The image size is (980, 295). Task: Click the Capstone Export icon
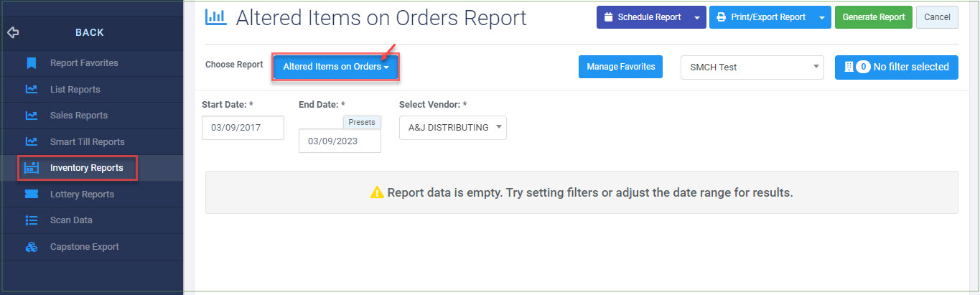coord(31,247)
